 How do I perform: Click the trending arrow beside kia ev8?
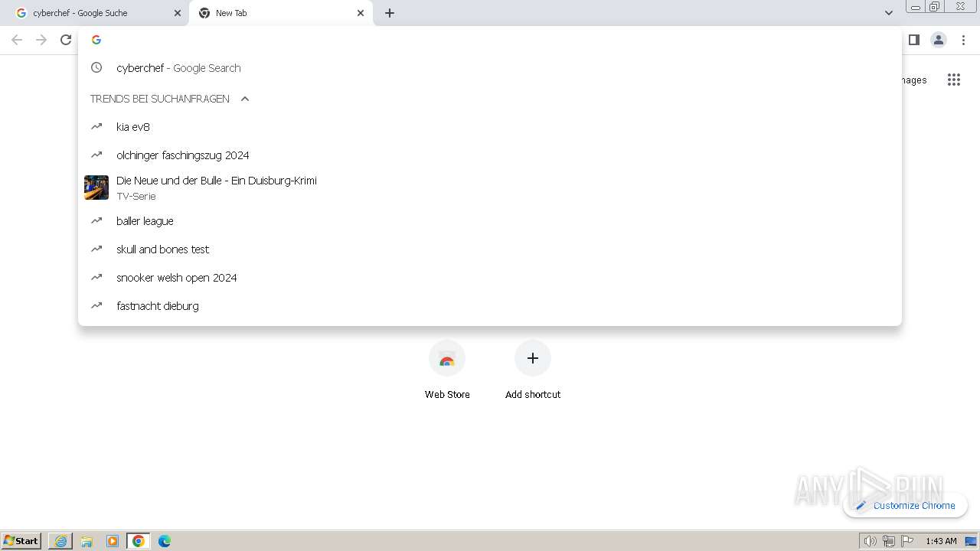pos(96,126)
